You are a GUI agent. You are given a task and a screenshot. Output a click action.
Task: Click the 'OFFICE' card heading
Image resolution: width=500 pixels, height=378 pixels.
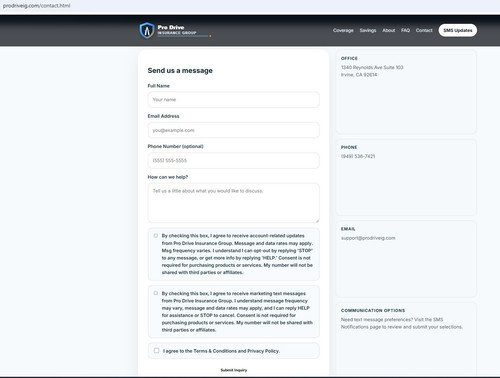(349, 58)
